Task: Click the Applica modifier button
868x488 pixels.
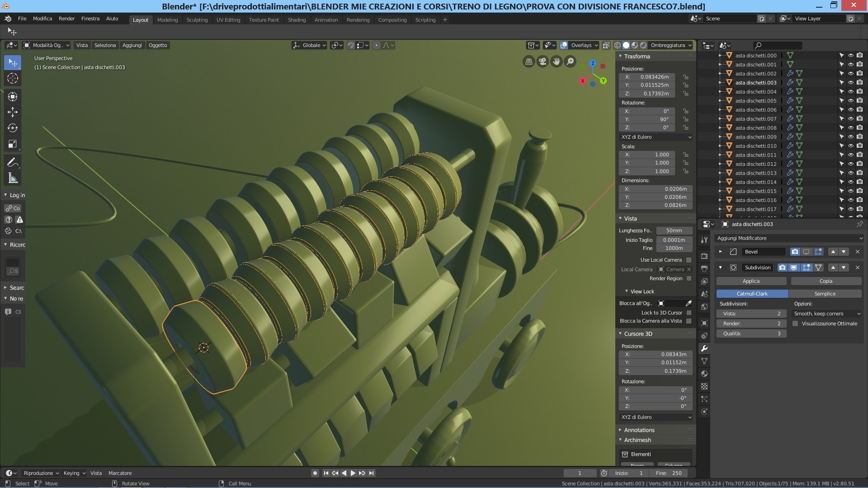Action: click(751, 281)
